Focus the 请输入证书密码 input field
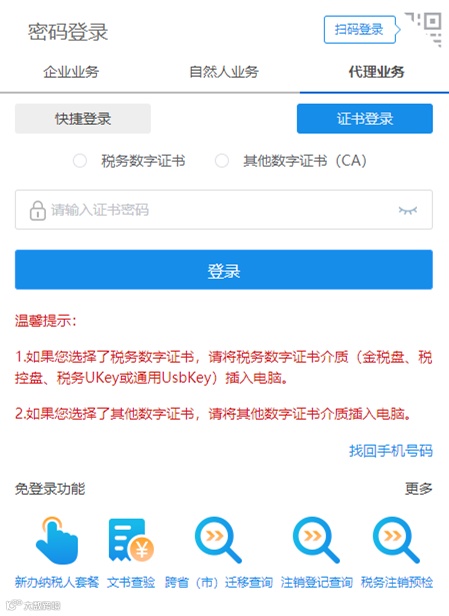This screenshot has width=449, height=616. click(224, 210)
